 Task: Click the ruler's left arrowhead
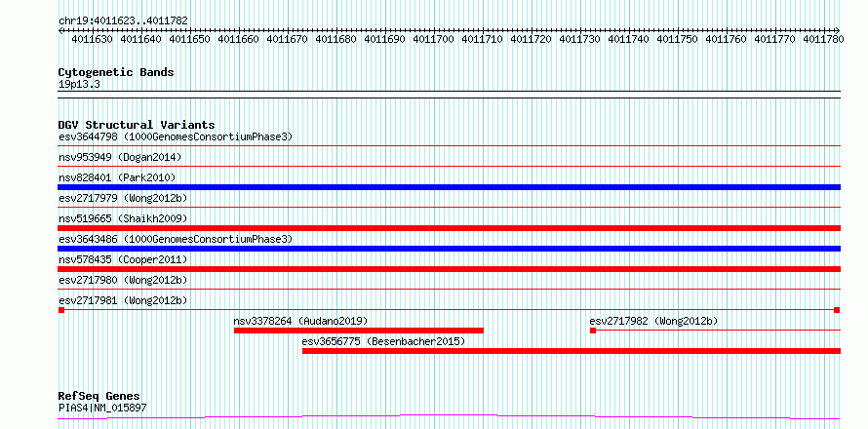[60, 30]
